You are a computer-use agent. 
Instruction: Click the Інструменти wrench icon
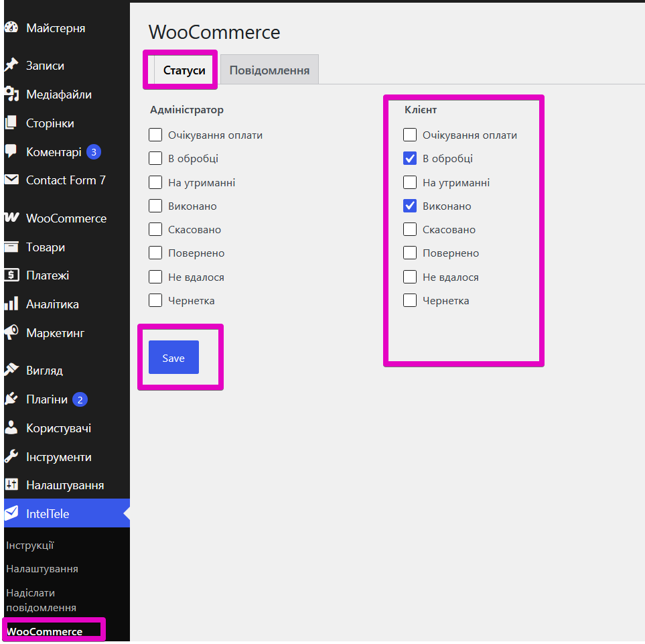point(11,456)
